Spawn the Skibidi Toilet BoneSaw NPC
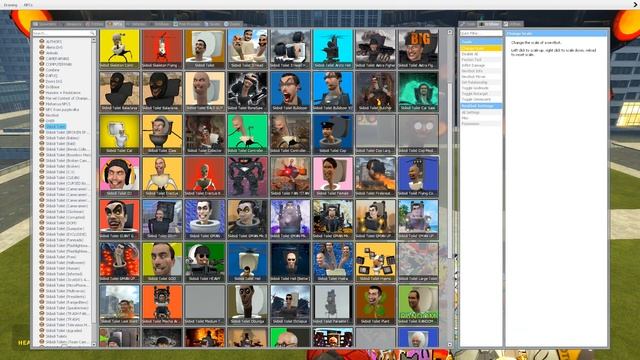Image resolution: width=640 pixels, height=360 pixels. click(247, 91)
